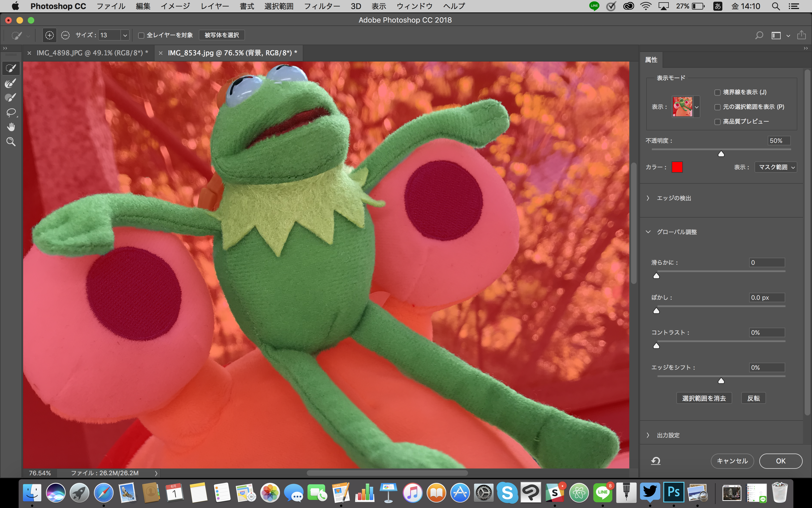Viewport: 812px width, 508px height.
Task: Click the subtract-from-selection minus mode icon
Action: pos(65,35)
